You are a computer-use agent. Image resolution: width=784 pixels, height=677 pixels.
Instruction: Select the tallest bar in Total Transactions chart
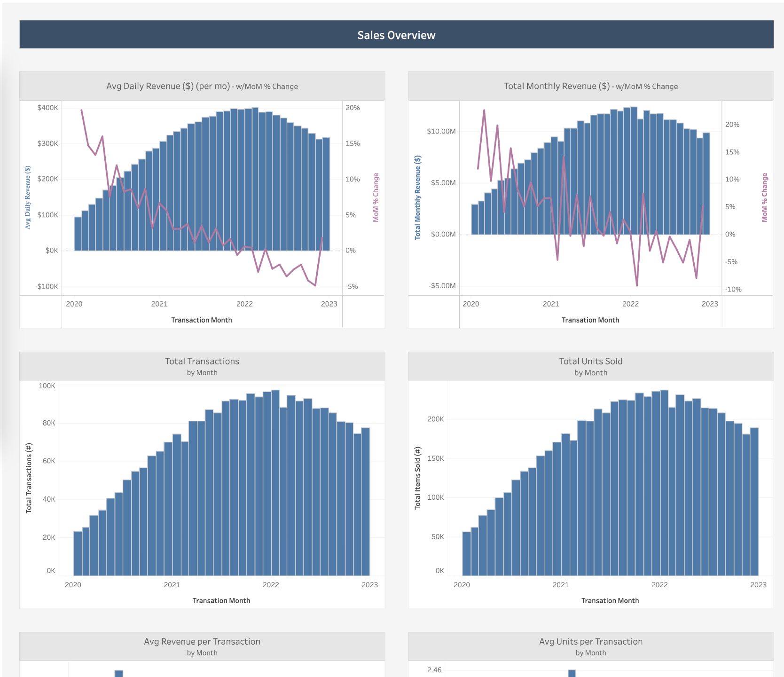click(276, 480)
